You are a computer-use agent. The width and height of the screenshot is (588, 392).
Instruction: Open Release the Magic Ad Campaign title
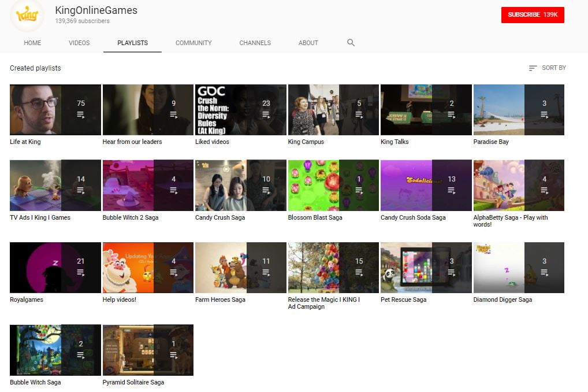[x=323, y=303]
